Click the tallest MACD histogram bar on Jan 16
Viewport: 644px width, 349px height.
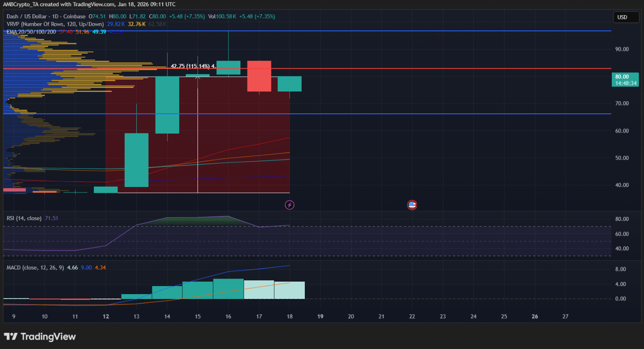point(228,288)
